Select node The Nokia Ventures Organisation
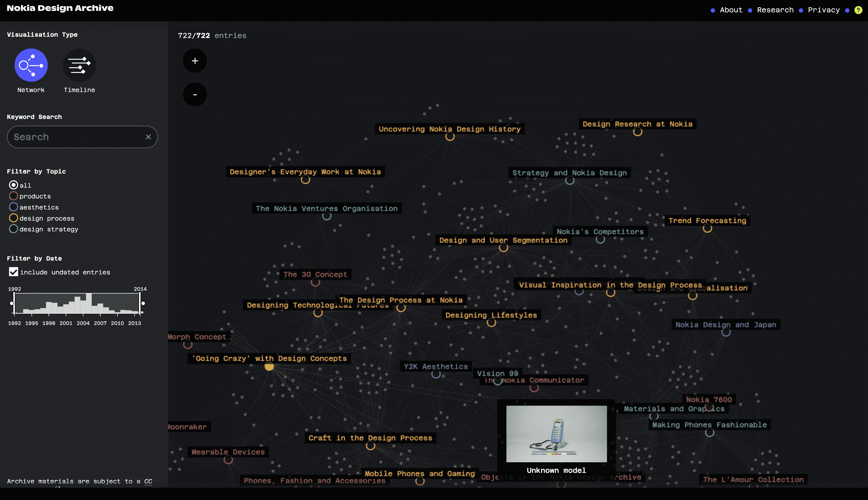 point(327,216)
